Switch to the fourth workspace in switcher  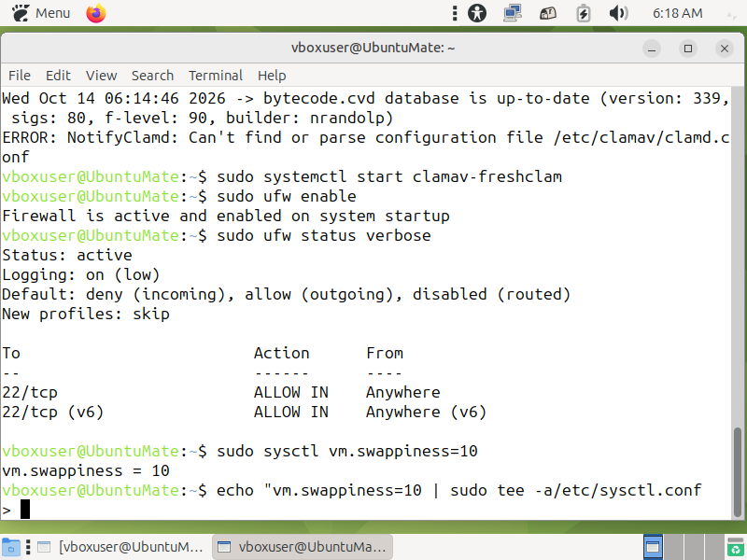coord(713,547)
